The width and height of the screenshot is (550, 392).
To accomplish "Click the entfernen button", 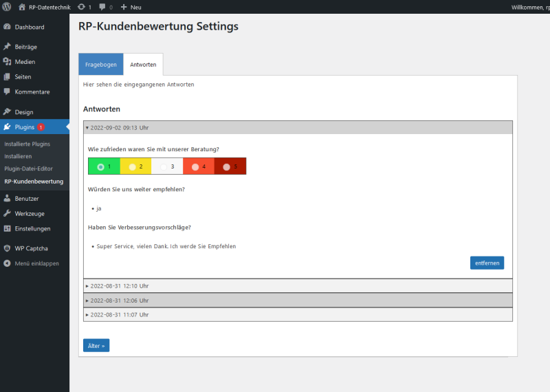I will (487, 263).
